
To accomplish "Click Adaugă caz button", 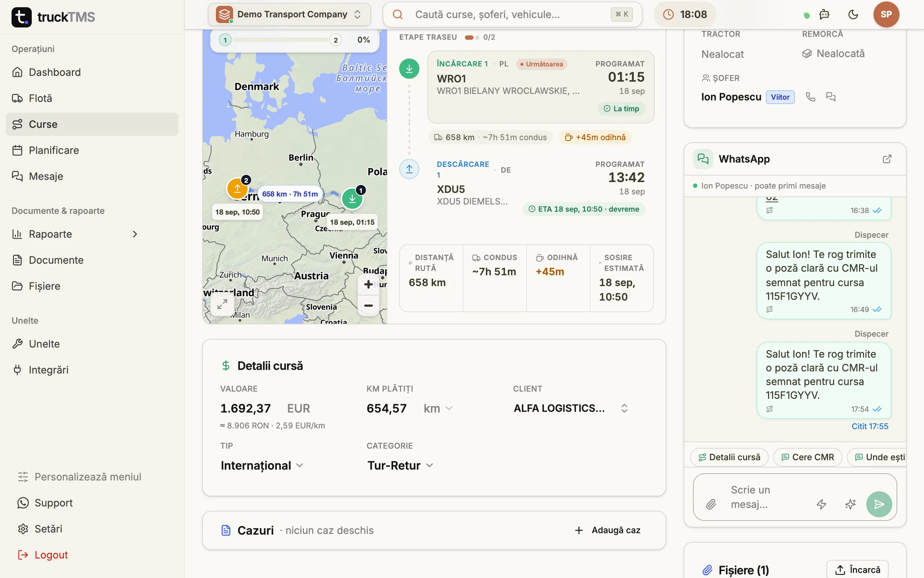I will pyautogui.click(x=608, y=530).
